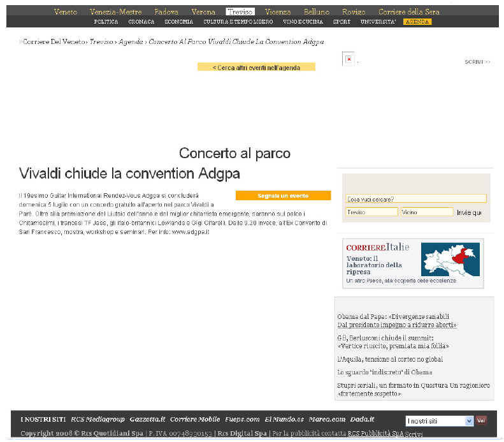Open 'Stupri seriali' news headline

point(414,389)
